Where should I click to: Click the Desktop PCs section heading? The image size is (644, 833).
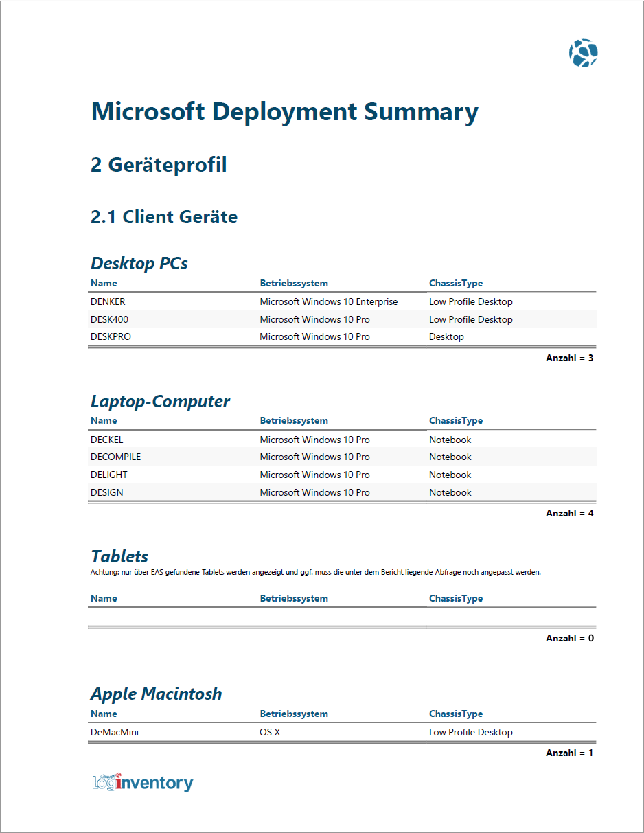pyautogui.click(x=139, y=263)
